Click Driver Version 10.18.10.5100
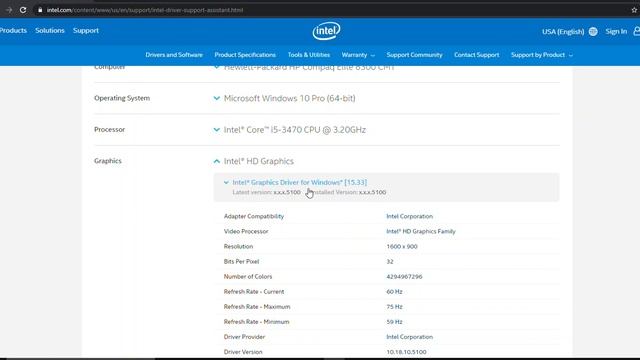The height and width of the screenshot is (360, 640). coord(406,352)
